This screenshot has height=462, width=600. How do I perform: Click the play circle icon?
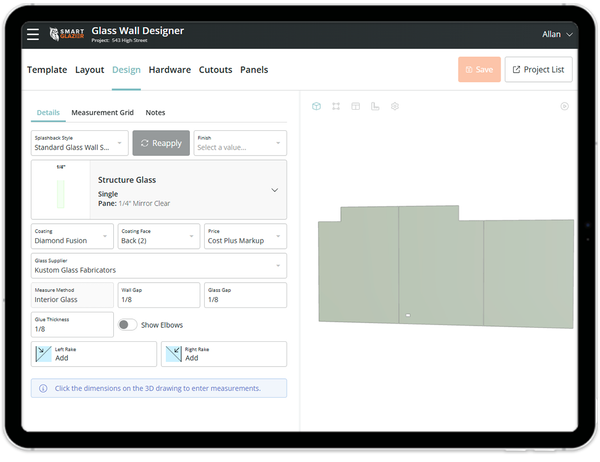click(564, 106)
